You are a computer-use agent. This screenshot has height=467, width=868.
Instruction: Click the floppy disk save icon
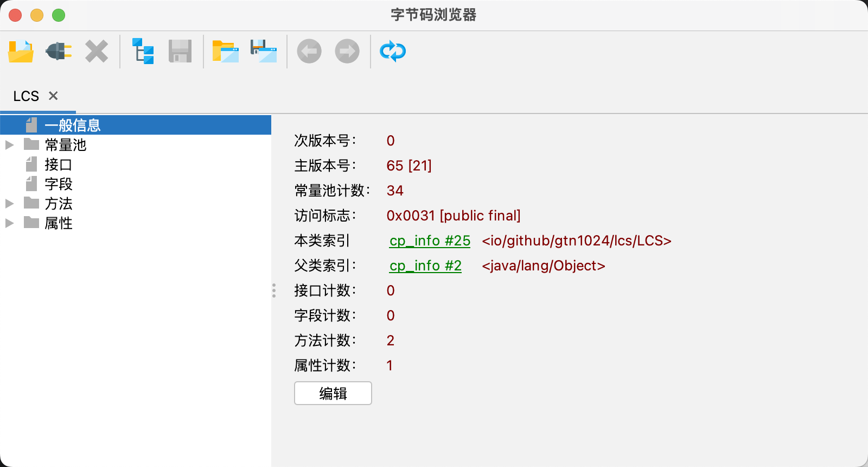pos(180,52)
